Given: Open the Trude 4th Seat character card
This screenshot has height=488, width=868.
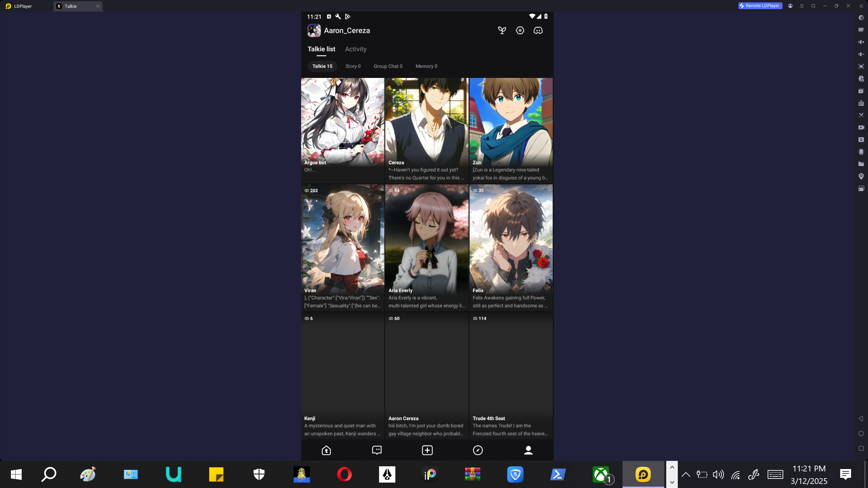Looking at the screenshot, I should 511,375.
